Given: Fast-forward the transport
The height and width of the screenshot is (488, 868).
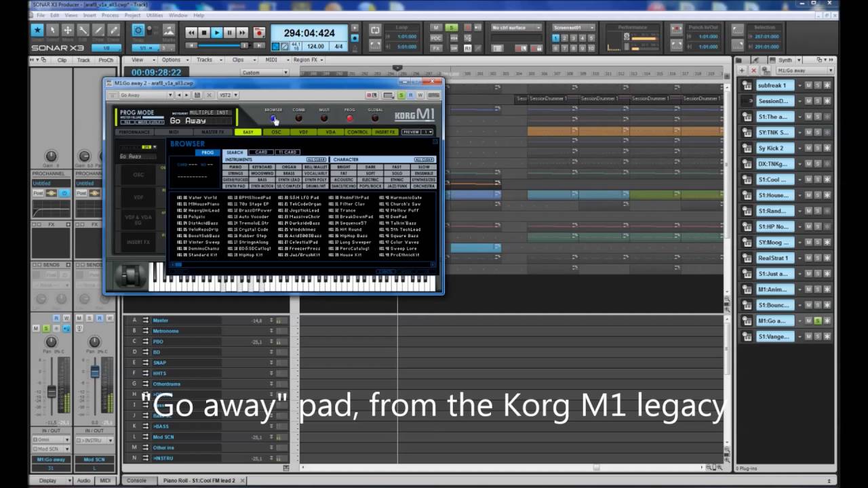Looking at the screenshot, I should (x=243, y=32).
